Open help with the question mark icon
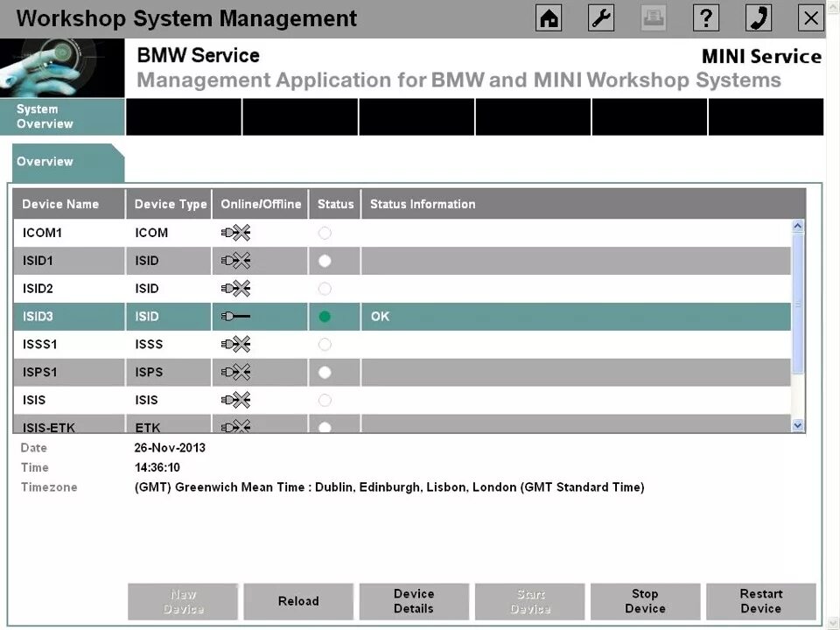840x630 pixels. [x=706, y=18]
